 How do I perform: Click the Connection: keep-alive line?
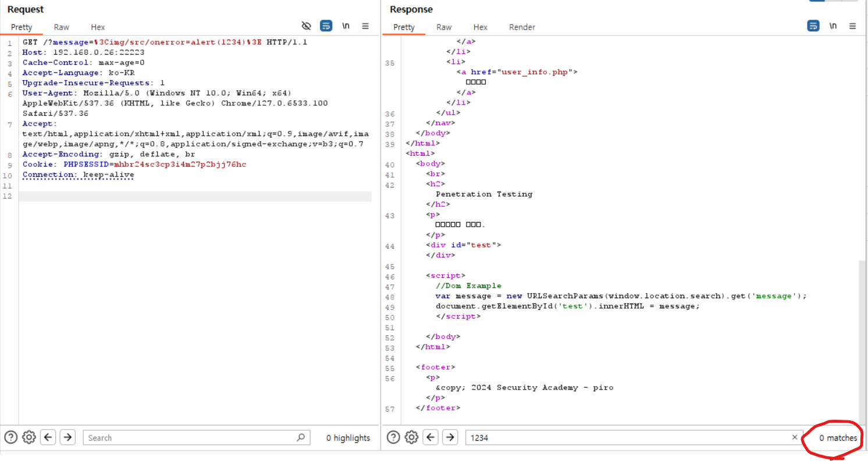(79, 174)
